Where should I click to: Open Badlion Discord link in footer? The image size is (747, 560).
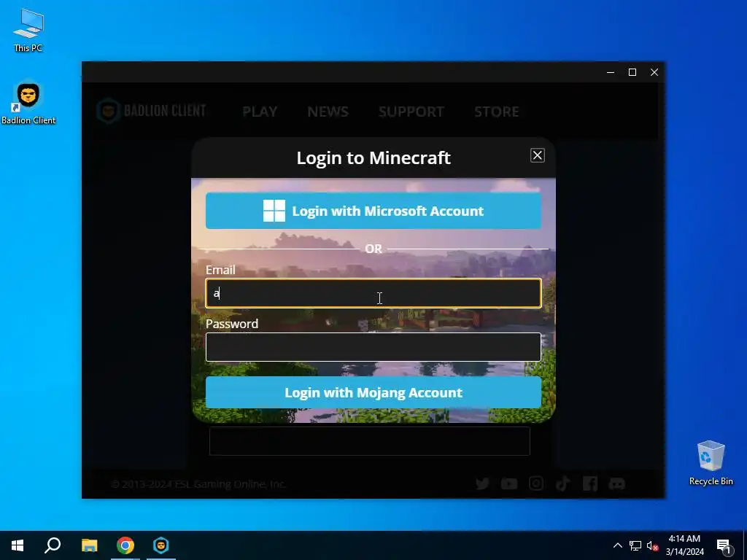(617, 484)
